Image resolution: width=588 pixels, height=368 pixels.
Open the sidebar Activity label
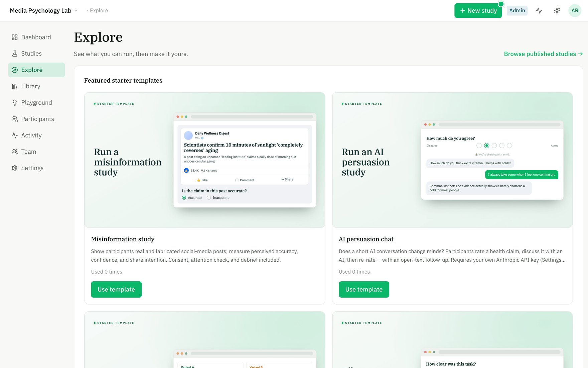(31, 135)
